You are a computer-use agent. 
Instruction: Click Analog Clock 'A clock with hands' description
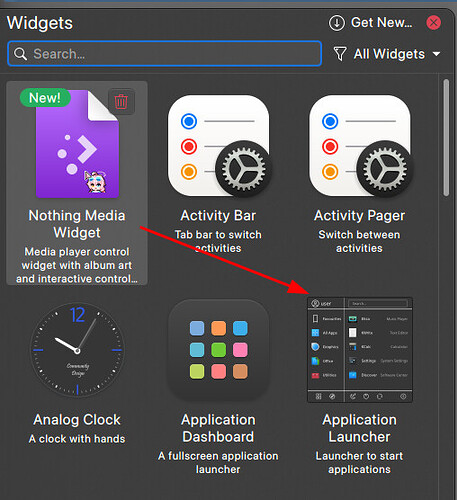77,439
